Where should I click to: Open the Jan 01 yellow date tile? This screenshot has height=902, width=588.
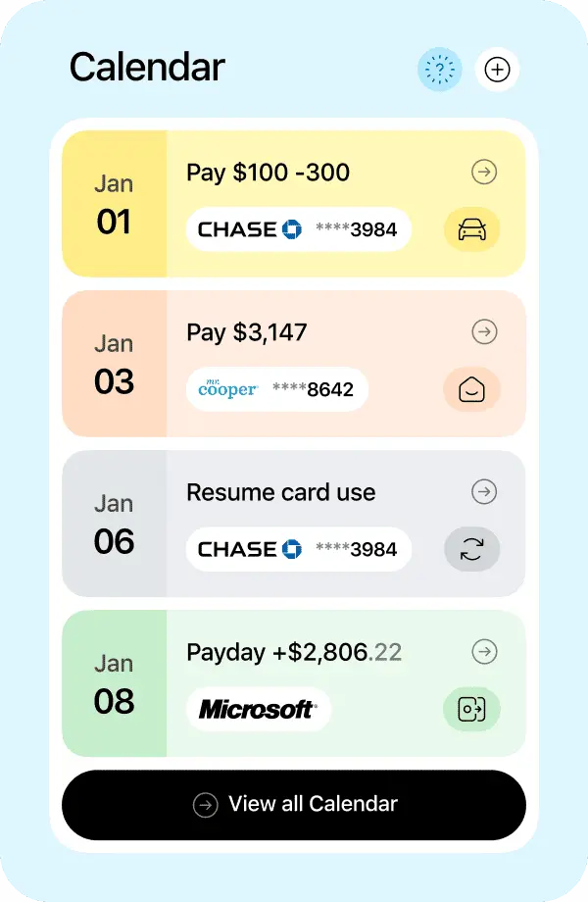(115, 204)
